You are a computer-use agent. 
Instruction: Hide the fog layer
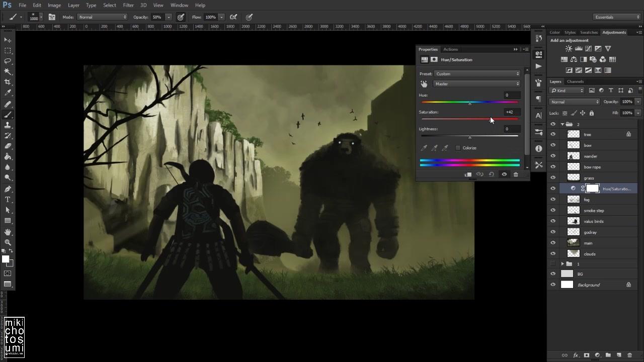(553, 200)
